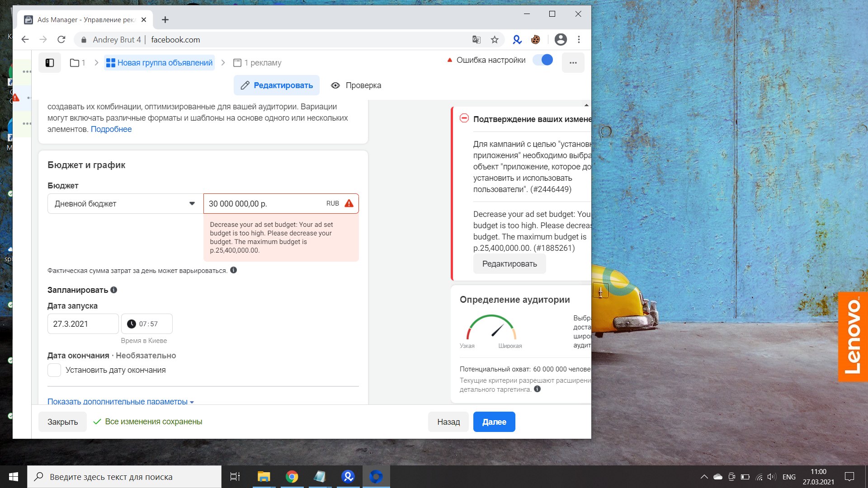Click the audience size gauge

(x=491, y=327)
